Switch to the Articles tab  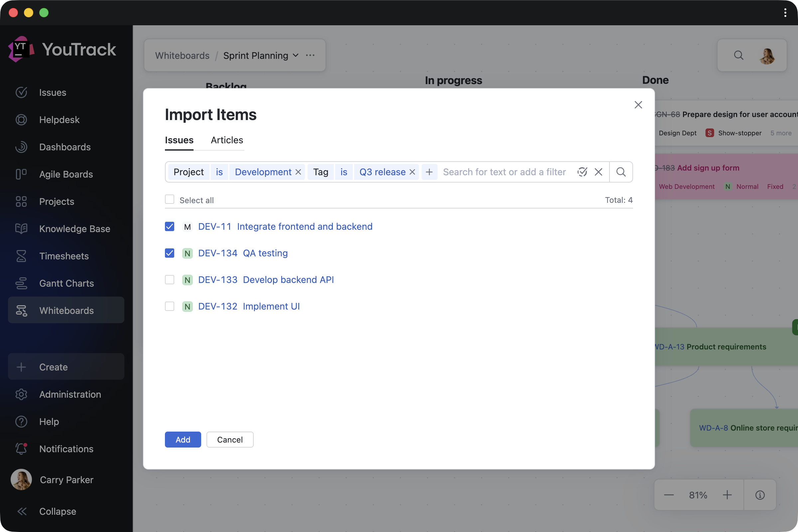[227, 140]
